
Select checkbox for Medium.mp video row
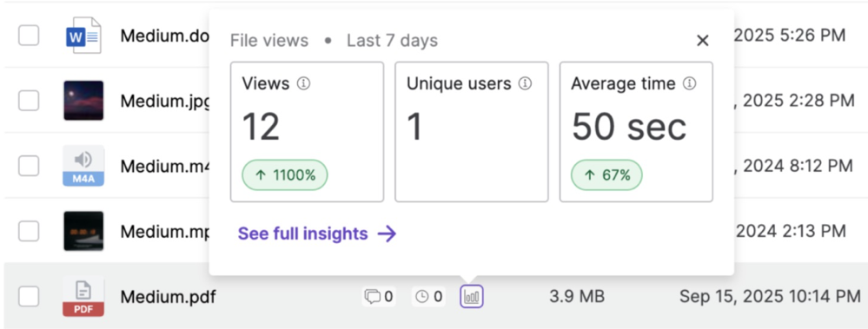pos(29,231)
